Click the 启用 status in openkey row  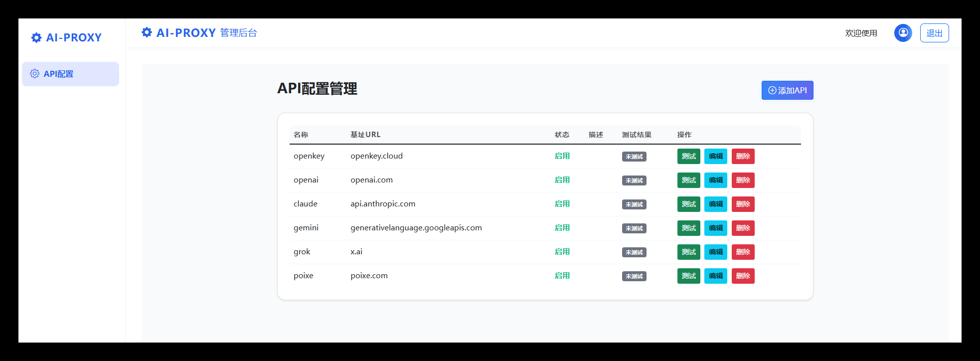tap(562, 156)
